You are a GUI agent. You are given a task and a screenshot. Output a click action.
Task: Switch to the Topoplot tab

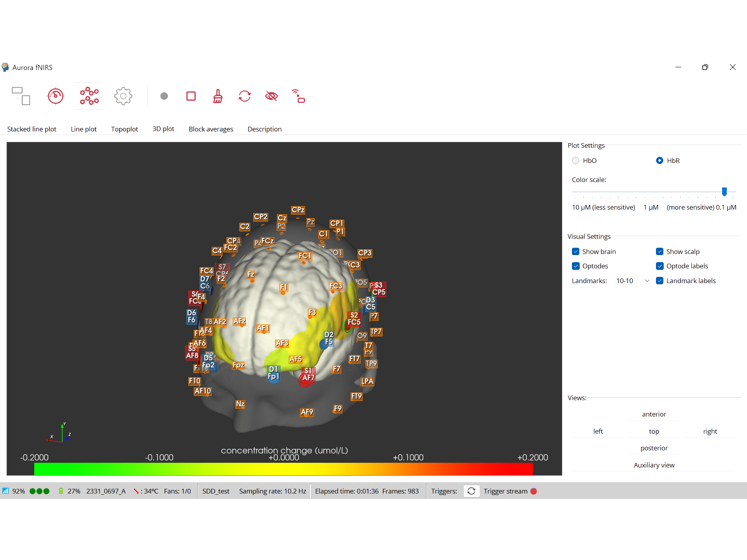124,129
